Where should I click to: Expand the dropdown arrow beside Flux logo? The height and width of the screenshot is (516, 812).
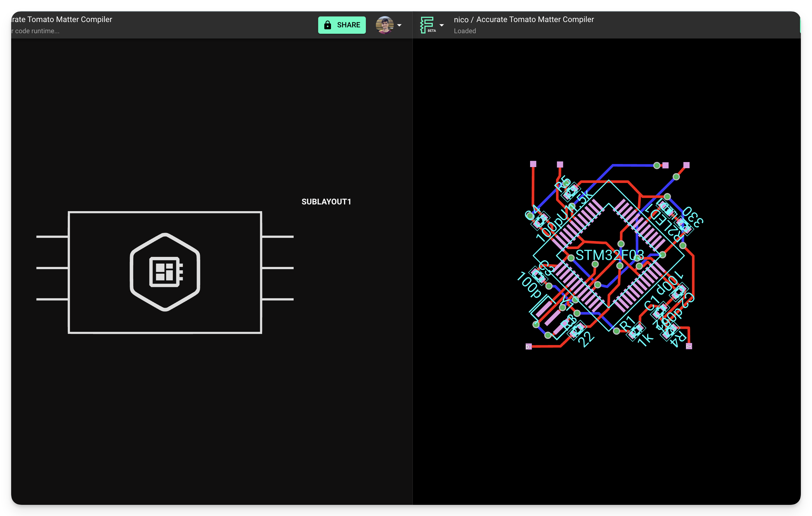pyautogui.click(x=441, y=25)
